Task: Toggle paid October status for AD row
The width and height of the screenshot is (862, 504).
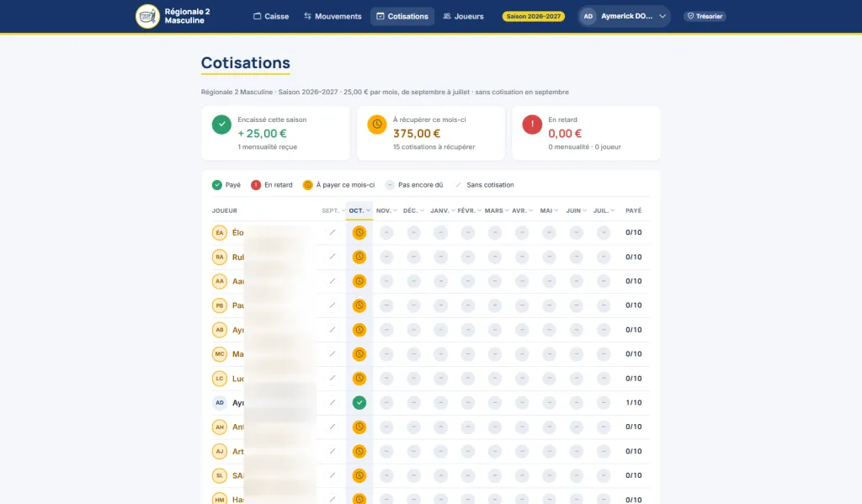Action: tap(359, 402)
